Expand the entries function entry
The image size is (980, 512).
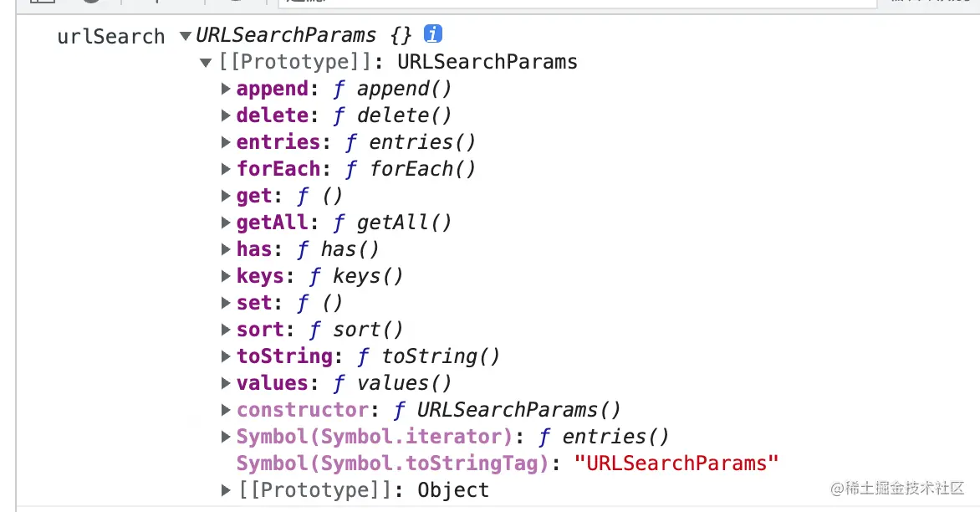227,142
